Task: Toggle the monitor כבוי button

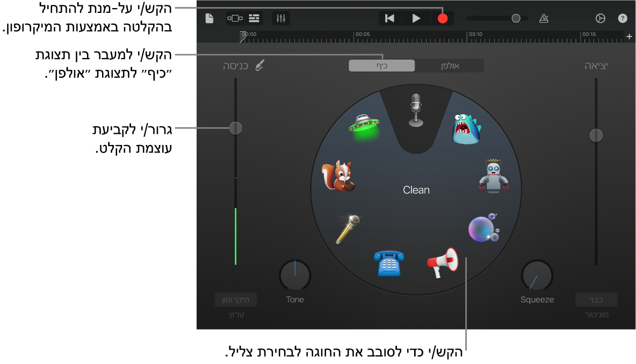Action: coord(596,300)
